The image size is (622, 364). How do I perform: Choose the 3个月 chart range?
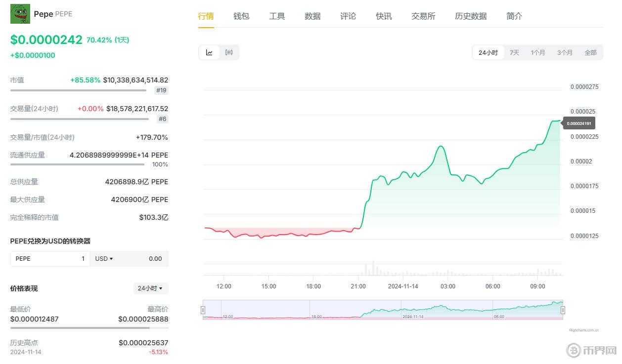coord(565,52)
